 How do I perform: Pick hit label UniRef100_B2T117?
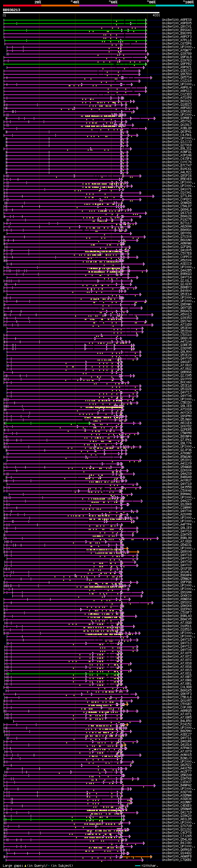[x=177, y=223]
